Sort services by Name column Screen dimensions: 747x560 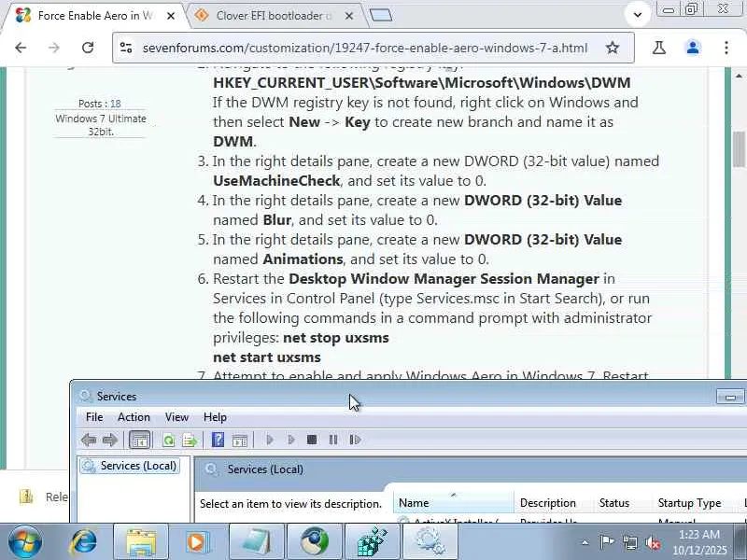click(x=453, y=503)
